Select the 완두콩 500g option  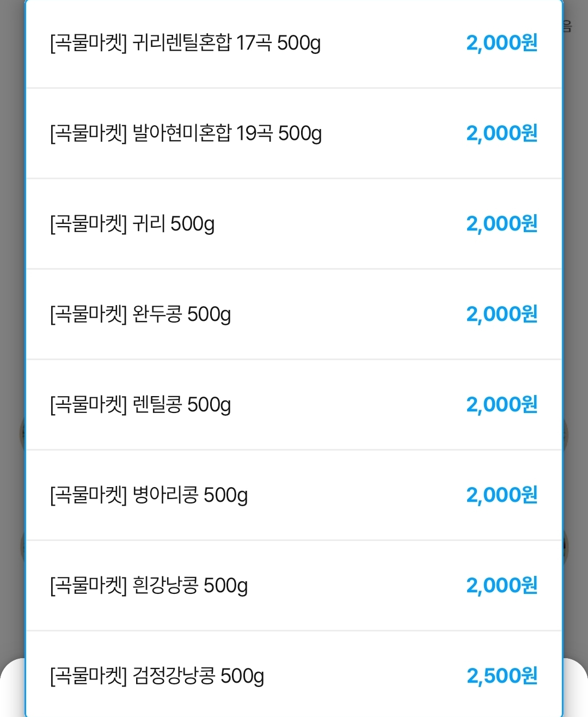(x=140, y=314)
